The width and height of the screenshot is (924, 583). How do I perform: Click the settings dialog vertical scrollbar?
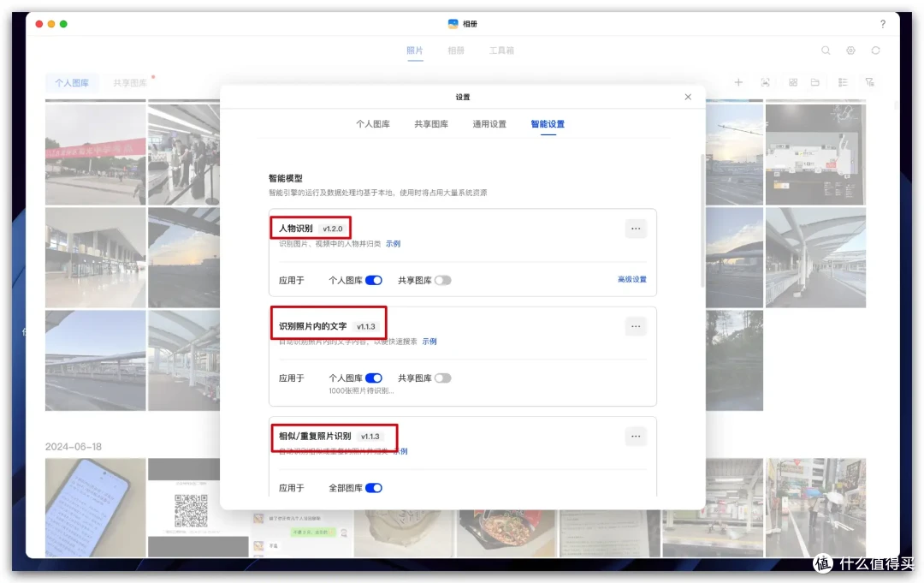702,221
